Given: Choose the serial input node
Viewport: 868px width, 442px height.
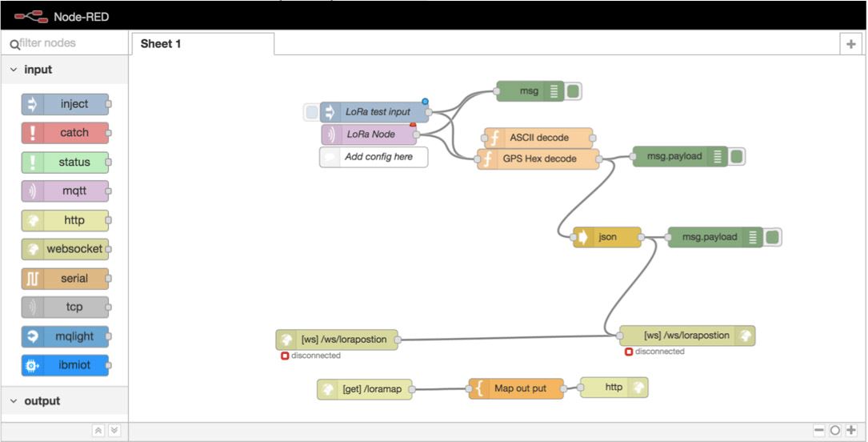Looking at the screenshot, I should point(65,279).
